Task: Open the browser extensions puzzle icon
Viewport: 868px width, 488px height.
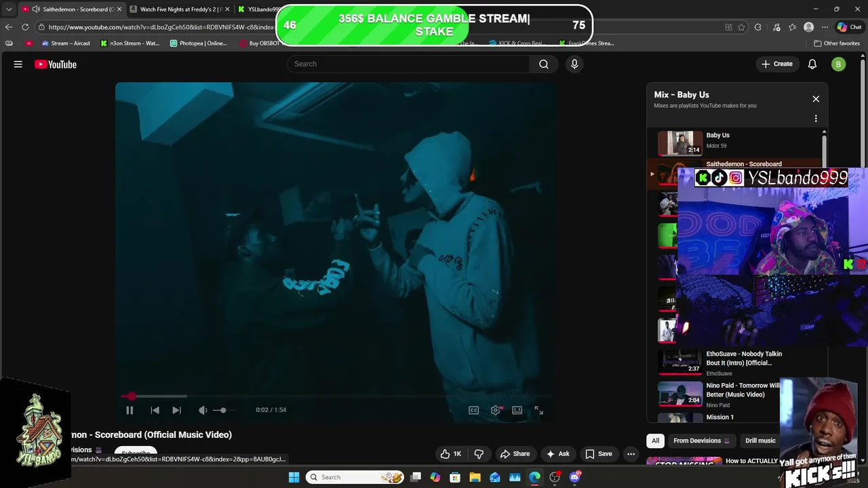Action: point(758,27)
